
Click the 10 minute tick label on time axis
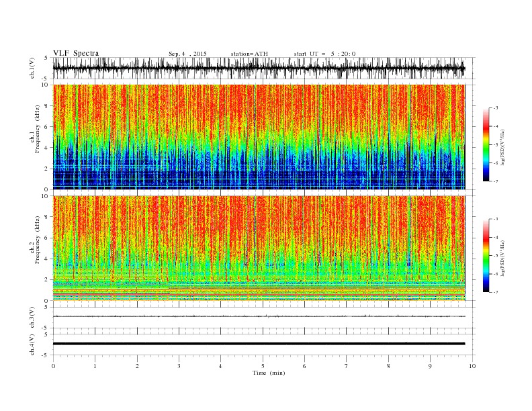tap(472, 366)
